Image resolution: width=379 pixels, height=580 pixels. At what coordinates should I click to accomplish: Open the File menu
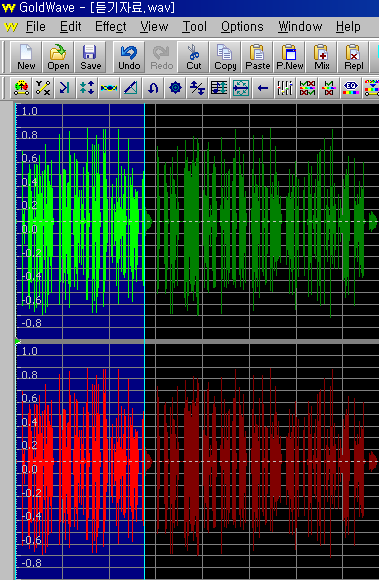[x=35, y=27]
